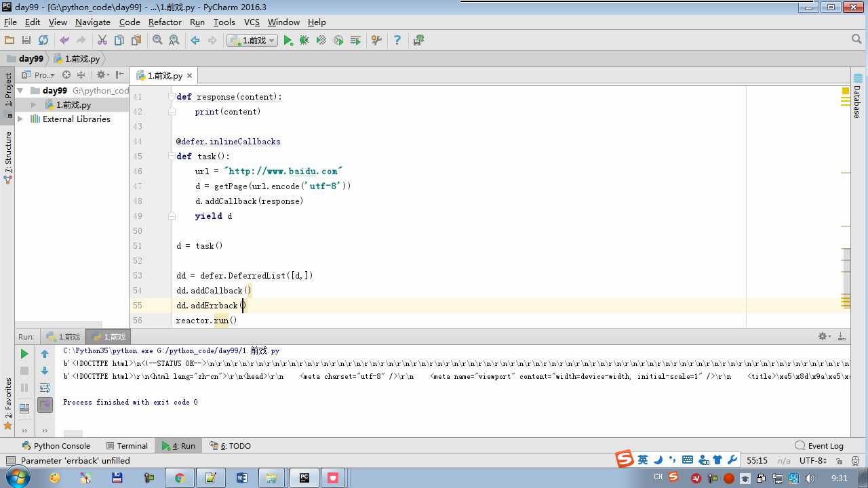Click the Copy toolbar icon
The width and height of the screenshot is (868, 488).
pyautogui.click(x=119, y=41)
